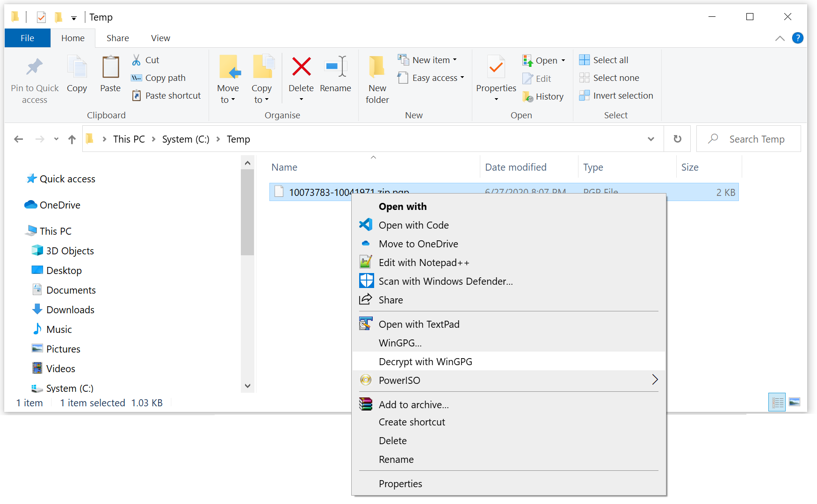Screen dimensions: 817x504
Task: Click Invert selection button
Action: coord(622,95)
